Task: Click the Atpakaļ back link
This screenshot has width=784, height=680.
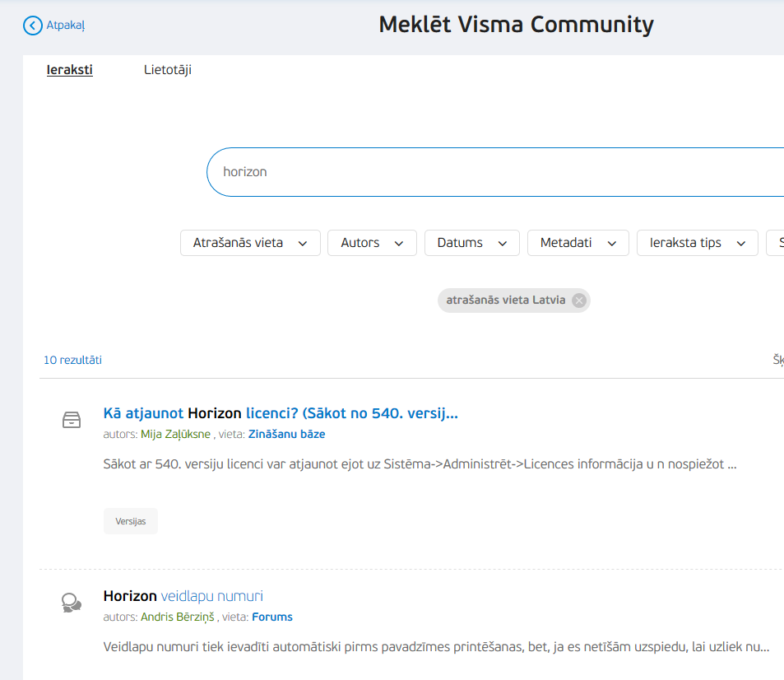Action: [66, 25]
